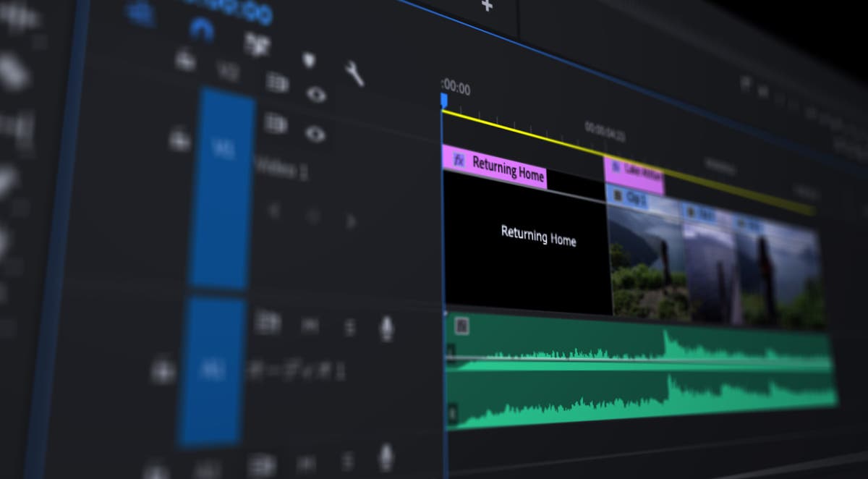Mute the A1 audio track
Screen dimensions: 868x479
pyautogui.click(x=310, y=325)
